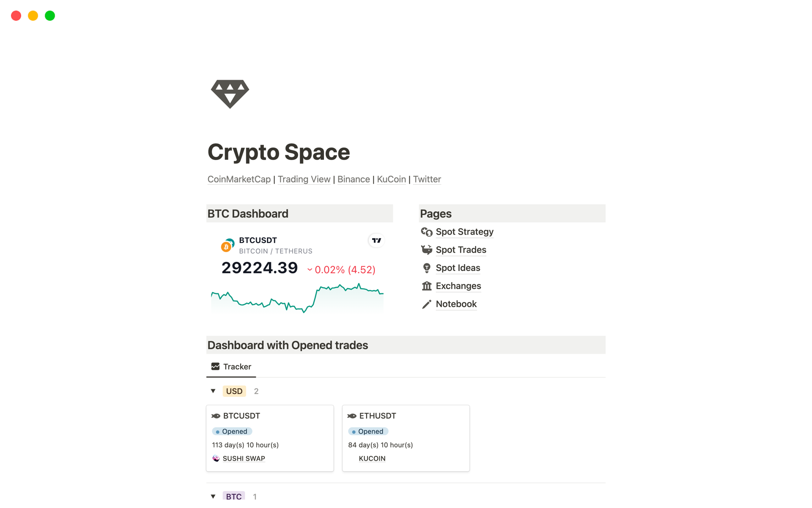This screenshot has height=508, width=812.
Task: Click the Spot Trades whale icon
Action: coord(427,250)
